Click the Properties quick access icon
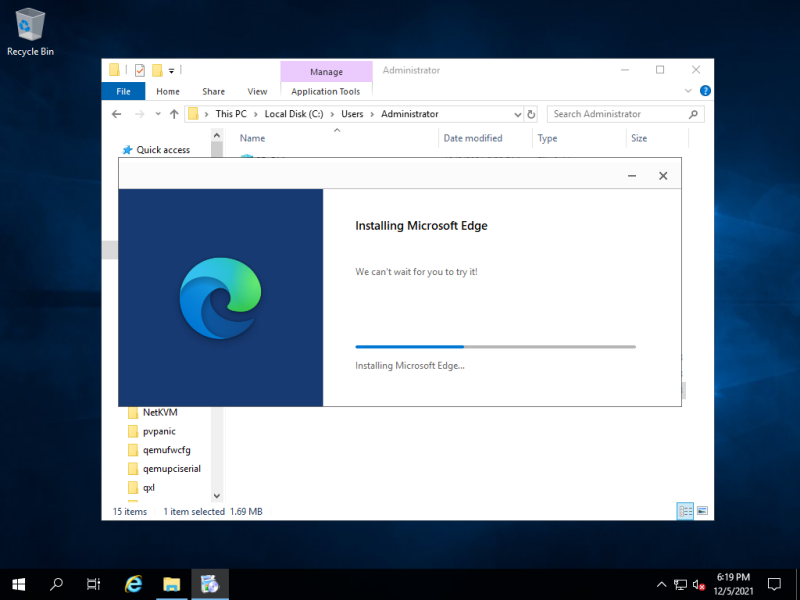This screenshot has width=800, height=600. pyautogui.click(x=140, y=70)
